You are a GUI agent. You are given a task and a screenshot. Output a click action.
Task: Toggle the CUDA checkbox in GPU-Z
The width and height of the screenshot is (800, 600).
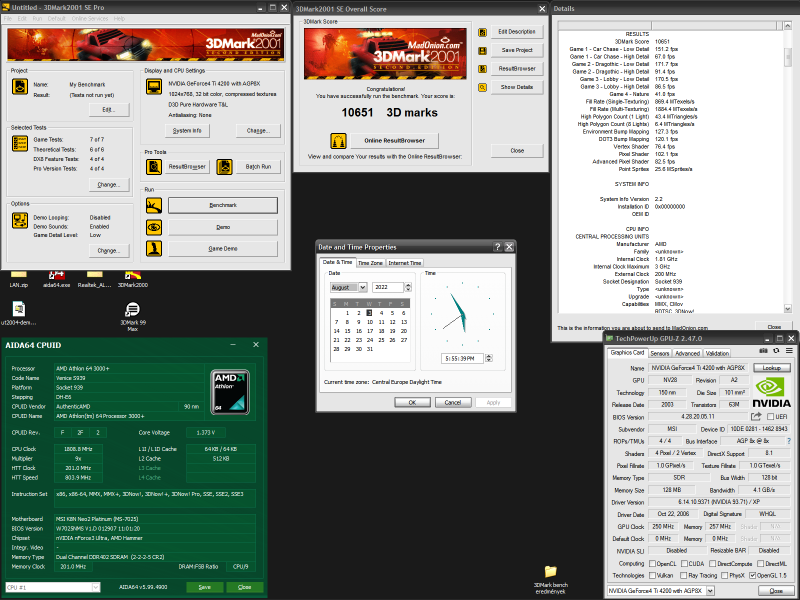click(684, 563)
